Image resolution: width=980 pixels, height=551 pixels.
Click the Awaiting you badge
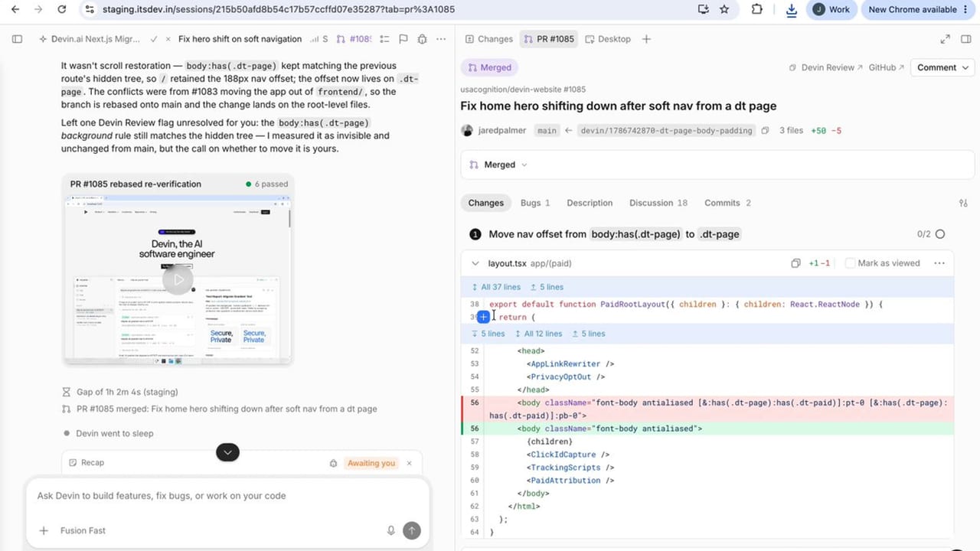coord(371,463)
